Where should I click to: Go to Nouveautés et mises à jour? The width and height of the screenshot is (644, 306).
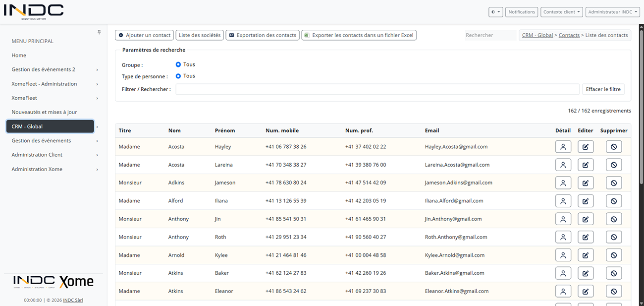pos(44,112)
